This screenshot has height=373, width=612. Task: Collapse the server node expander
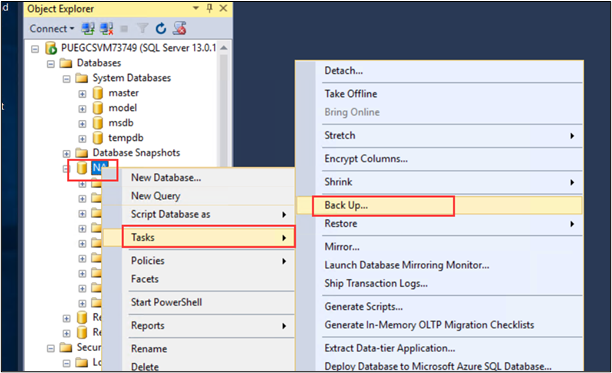pos(35,49)
